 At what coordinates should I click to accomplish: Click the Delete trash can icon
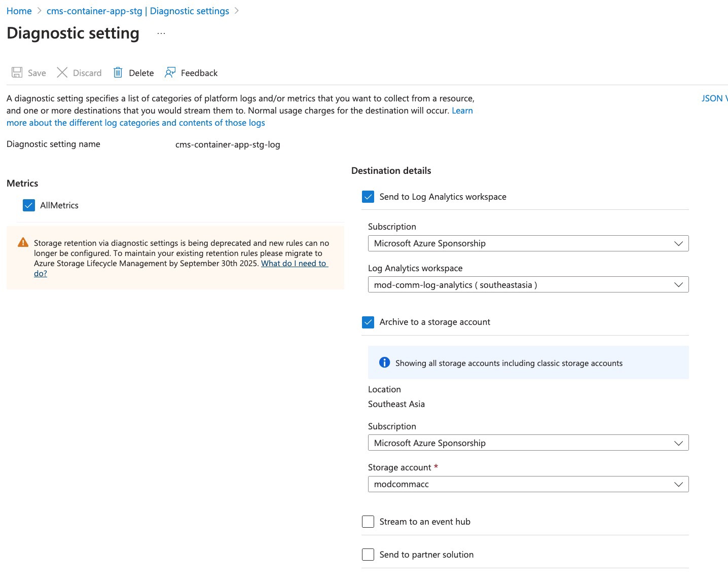(118, 72)
